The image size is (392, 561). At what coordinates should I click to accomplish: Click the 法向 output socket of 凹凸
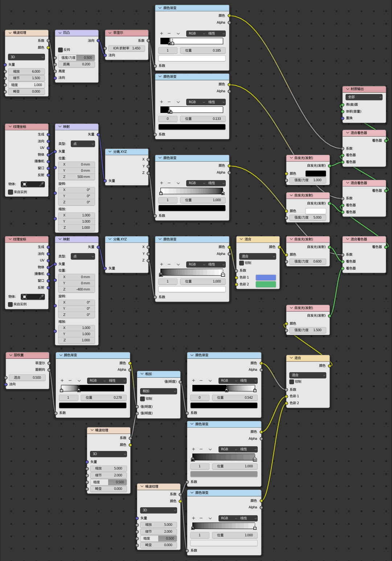98,41
